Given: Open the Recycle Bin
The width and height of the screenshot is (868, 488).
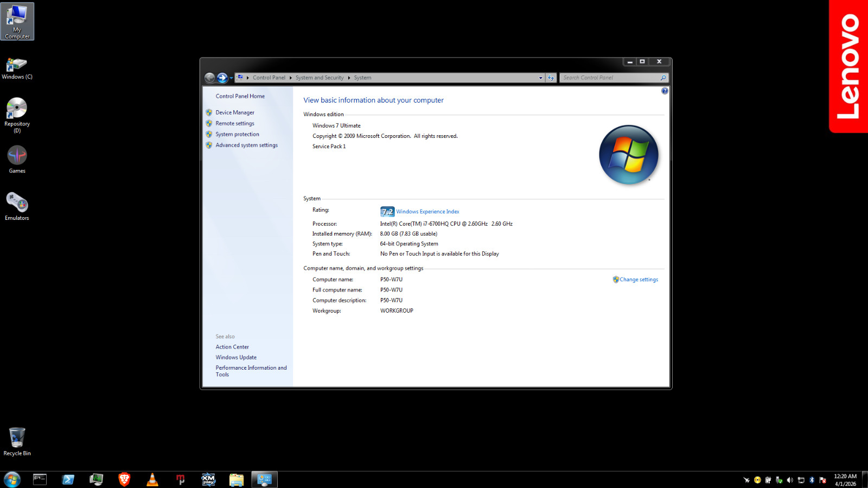Looking at the screenshot, I should [x=17, y=441].
